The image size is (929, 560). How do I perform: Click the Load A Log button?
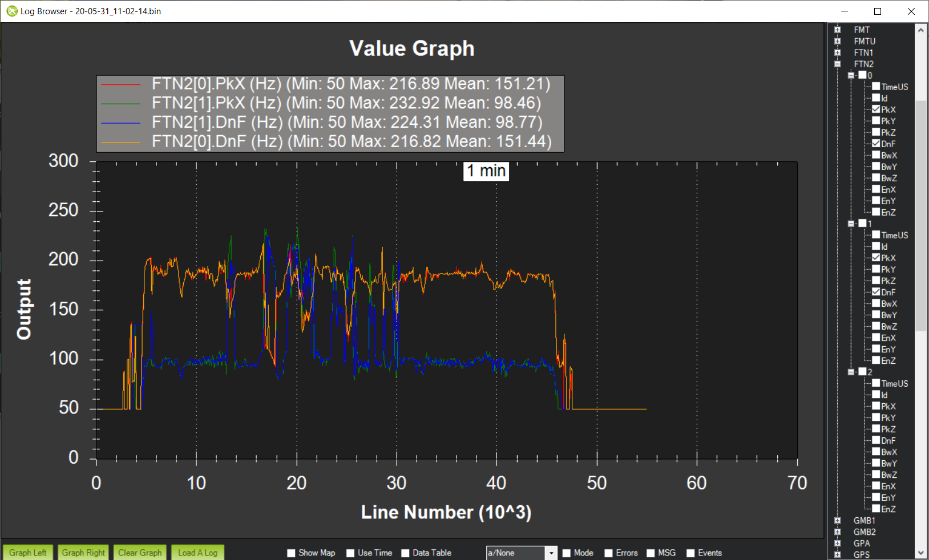[197, 553]
